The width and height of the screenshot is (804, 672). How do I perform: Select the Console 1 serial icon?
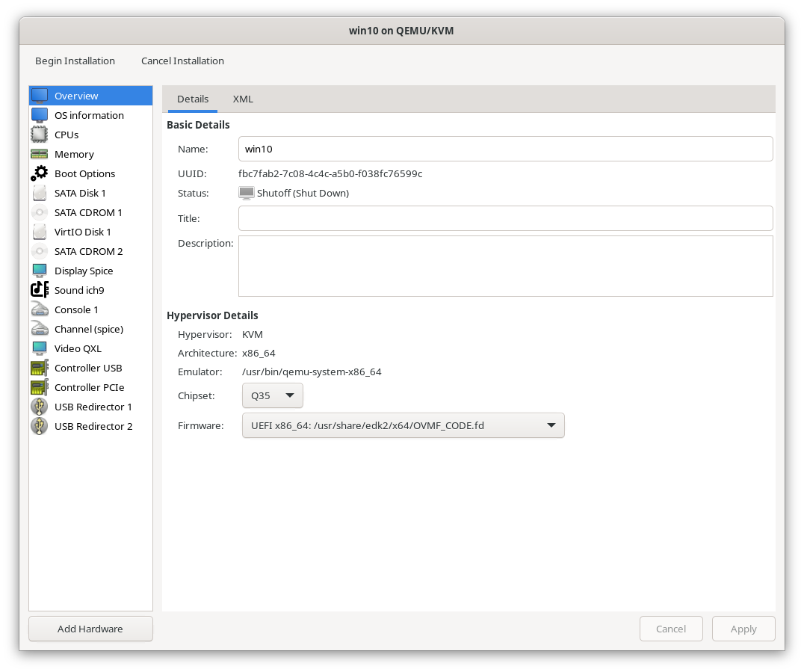(40, 309)
